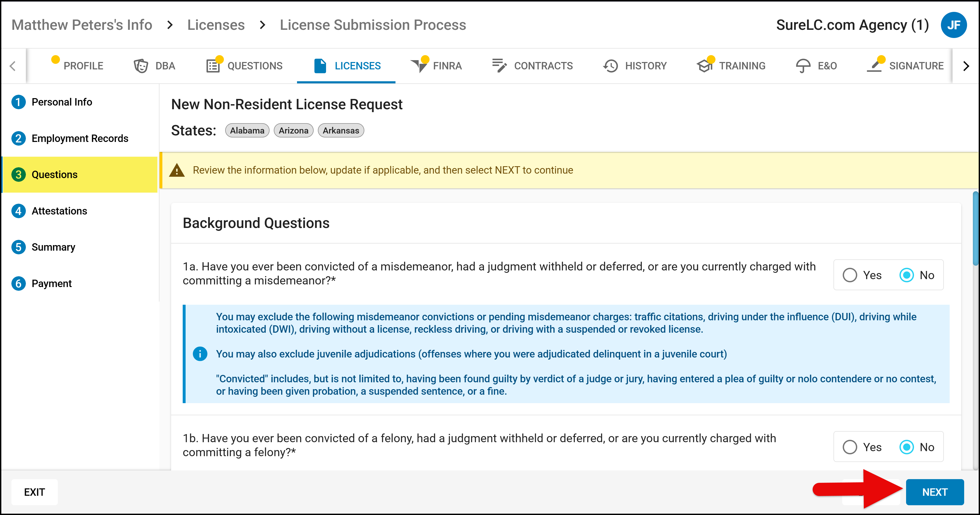This screenshot has width=980, height=515.
Task: Click the DBA mask icon
Action: (x=141, y=66)
